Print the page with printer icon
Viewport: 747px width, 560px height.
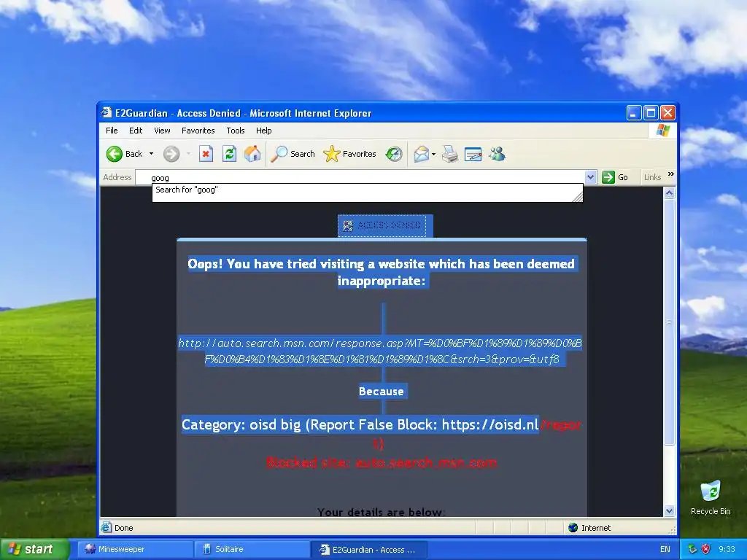coord(449,154)
